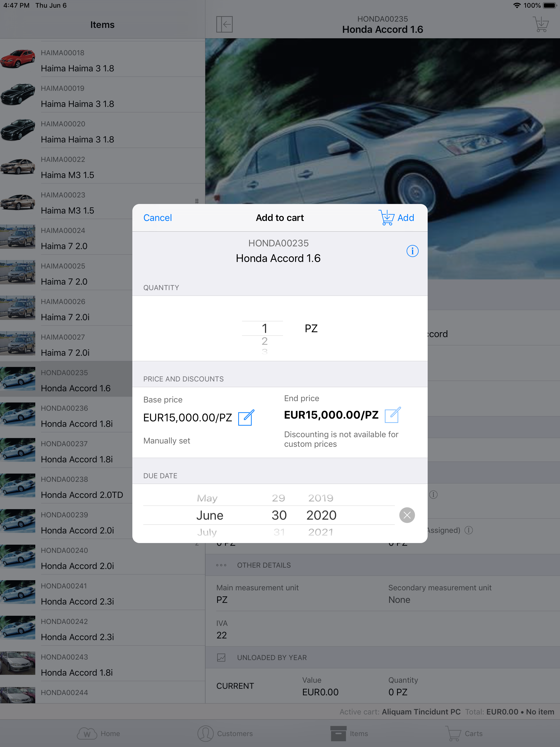560x747 pixels.
Task: Open HONDA00238 Honda Accord 2.0TD
Action: (x=66, y=486)
